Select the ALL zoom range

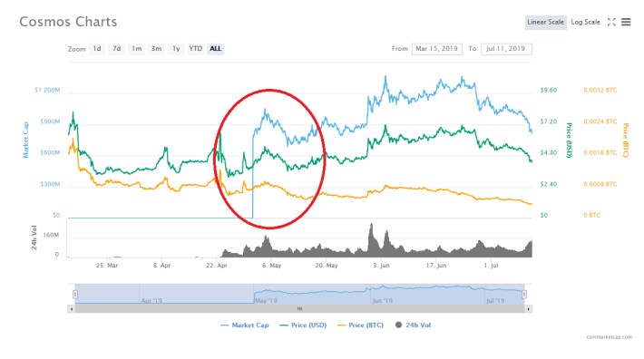point(216,49)
